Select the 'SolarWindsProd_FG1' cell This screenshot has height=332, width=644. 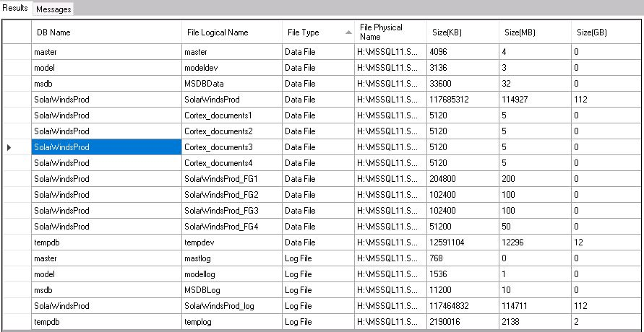pos(232,179)
